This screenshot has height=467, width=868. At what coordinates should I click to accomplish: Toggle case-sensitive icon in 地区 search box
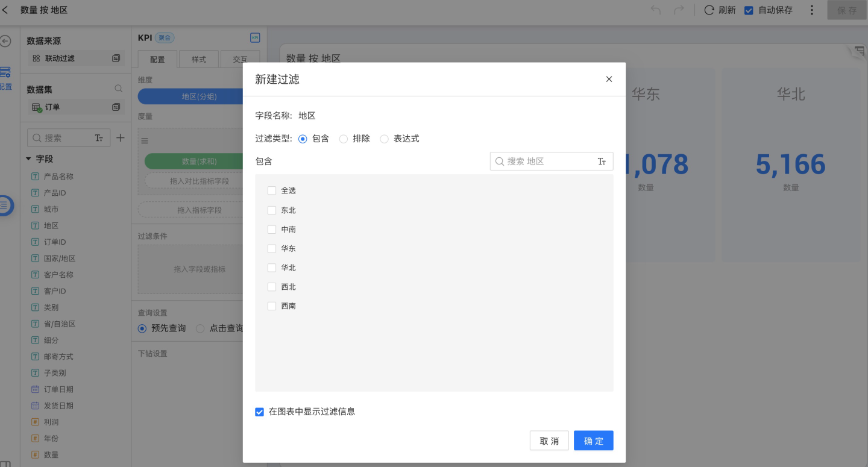coord(602,161)
